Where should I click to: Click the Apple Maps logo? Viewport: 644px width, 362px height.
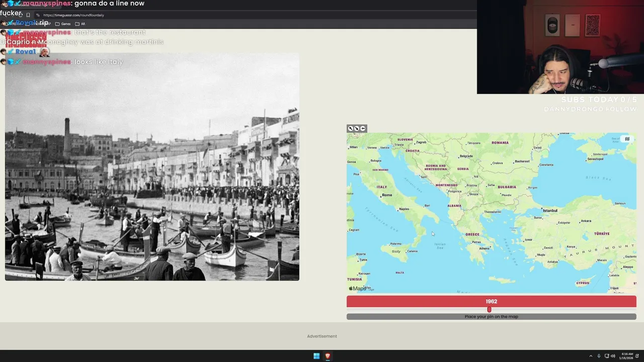(x=358, y=289)
